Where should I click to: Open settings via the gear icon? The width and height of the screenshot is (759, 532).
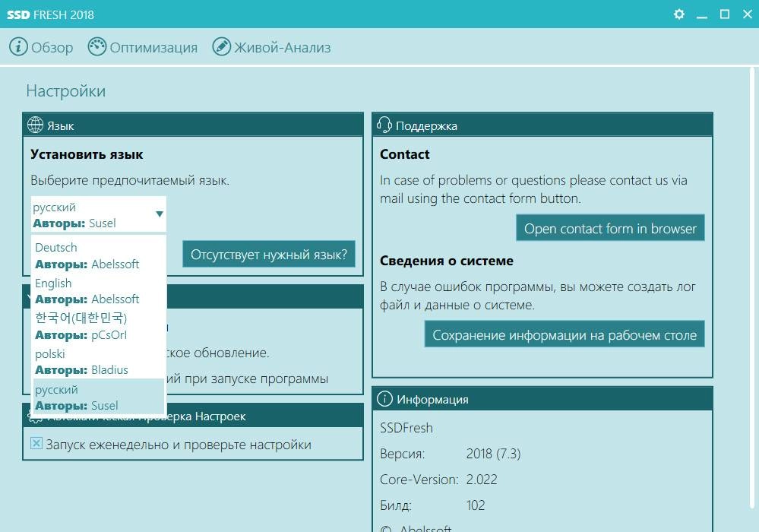(x=679, y=14)
